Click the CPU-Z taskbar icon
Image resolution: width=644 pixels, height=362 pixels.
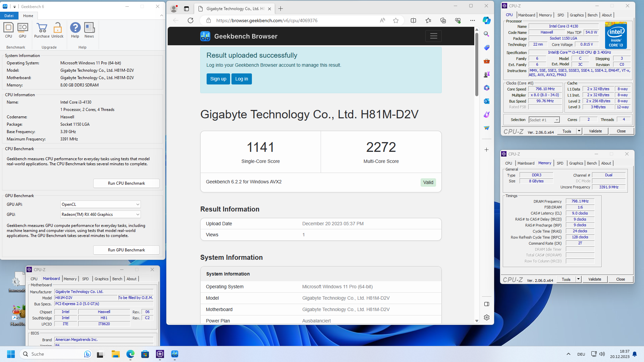point(160,354)
